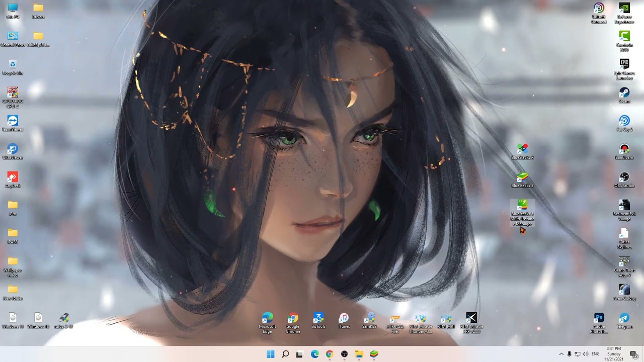
Task: Select the Google Chrome desktop shortcut
Action: coord(293,323)
